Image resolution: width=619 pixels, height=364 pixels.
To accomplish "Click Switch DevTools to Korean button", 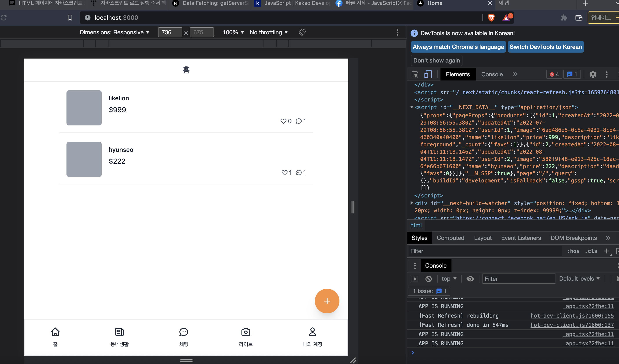I will pos(545,47).
